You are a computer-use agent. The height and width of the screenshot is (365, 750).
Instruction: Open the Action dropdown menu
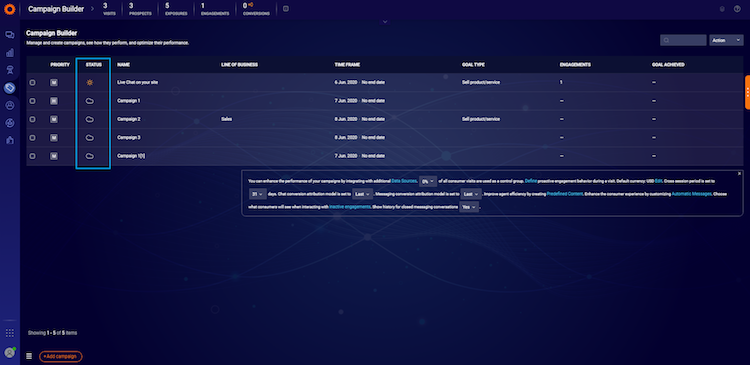pyautogui.click(x=726, y=40)
